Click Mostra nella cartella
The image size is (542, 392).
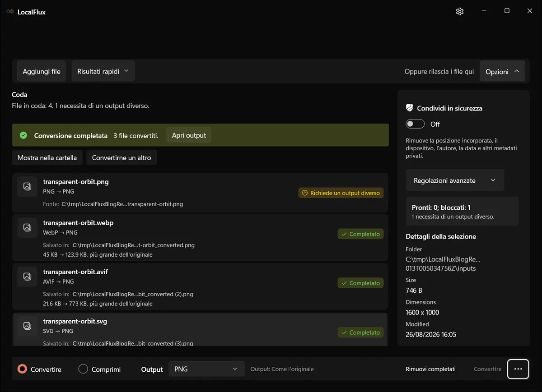pos(47,158)
